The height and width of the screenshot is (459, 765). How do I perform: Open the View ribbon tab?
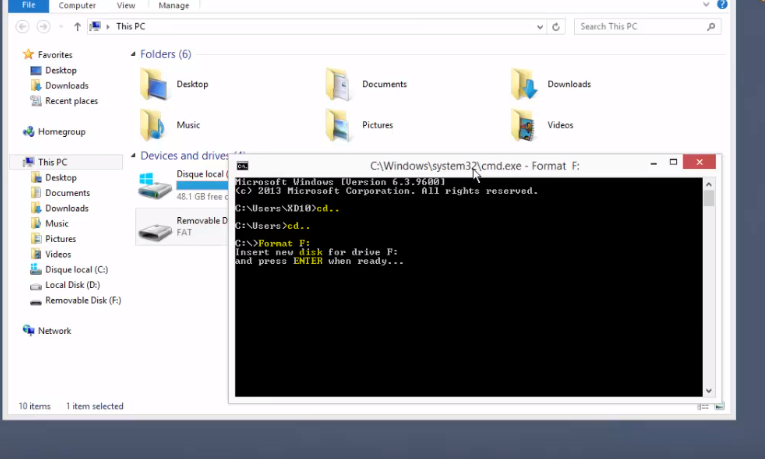click(x=125, y=5)
